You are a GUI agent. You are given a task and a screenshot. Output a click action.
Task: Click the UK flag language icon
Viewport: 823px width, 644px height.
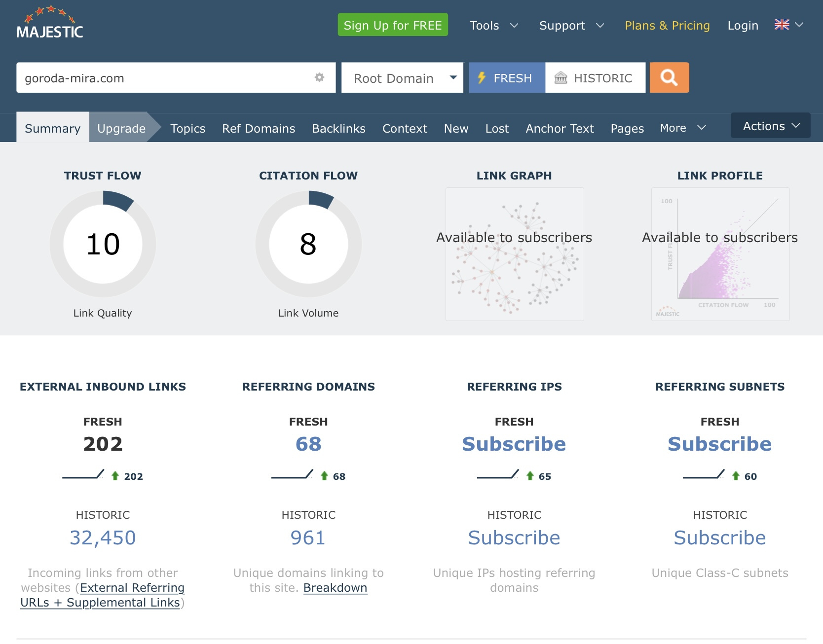[x=782, y=25]
